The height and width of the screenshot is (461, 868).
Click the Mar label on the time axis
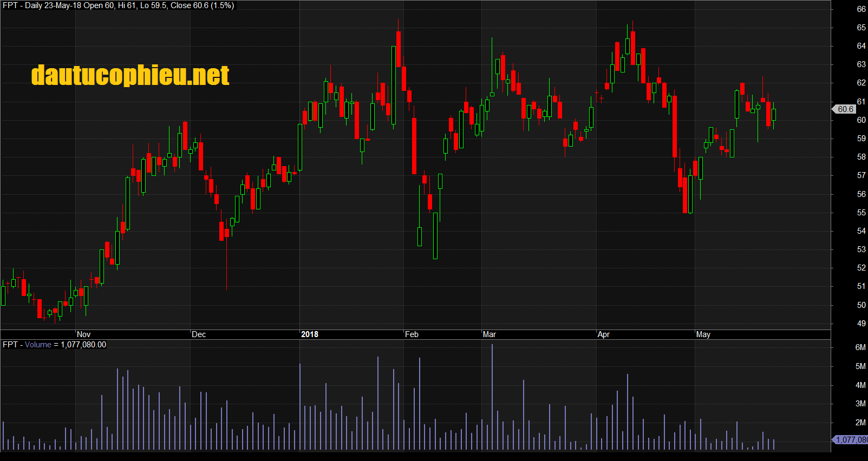[x=489, y=334]
